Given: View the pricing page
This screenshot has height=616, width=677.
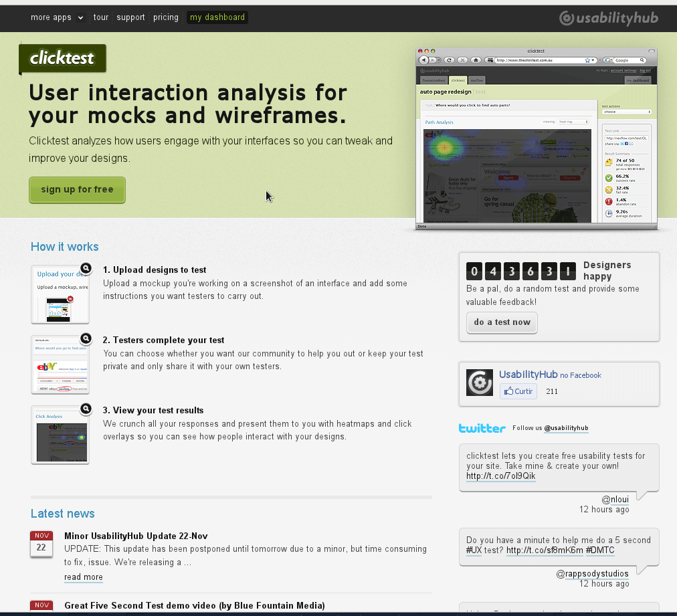Looking at the screenshot, I should coord(166,17).
